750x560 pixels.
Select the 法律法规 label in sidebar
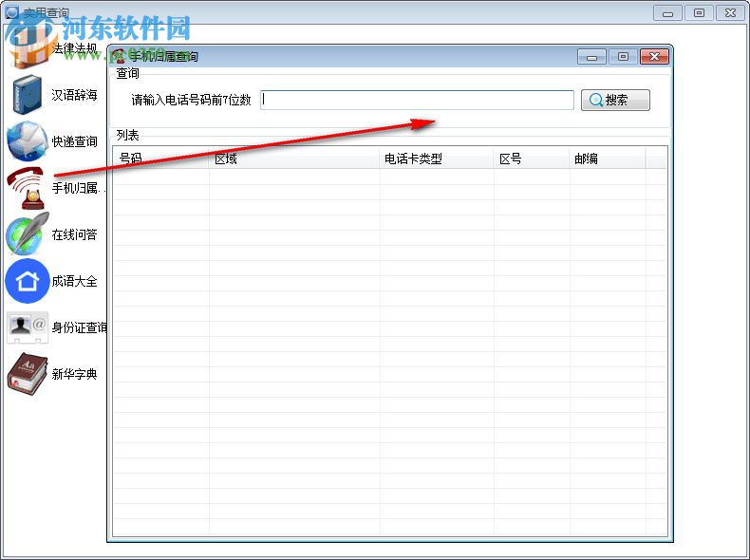click(x=74, y=48)
